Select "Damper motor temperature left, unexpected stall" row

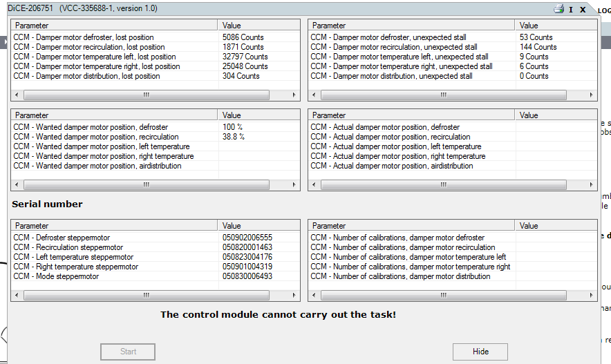[399, 57]
